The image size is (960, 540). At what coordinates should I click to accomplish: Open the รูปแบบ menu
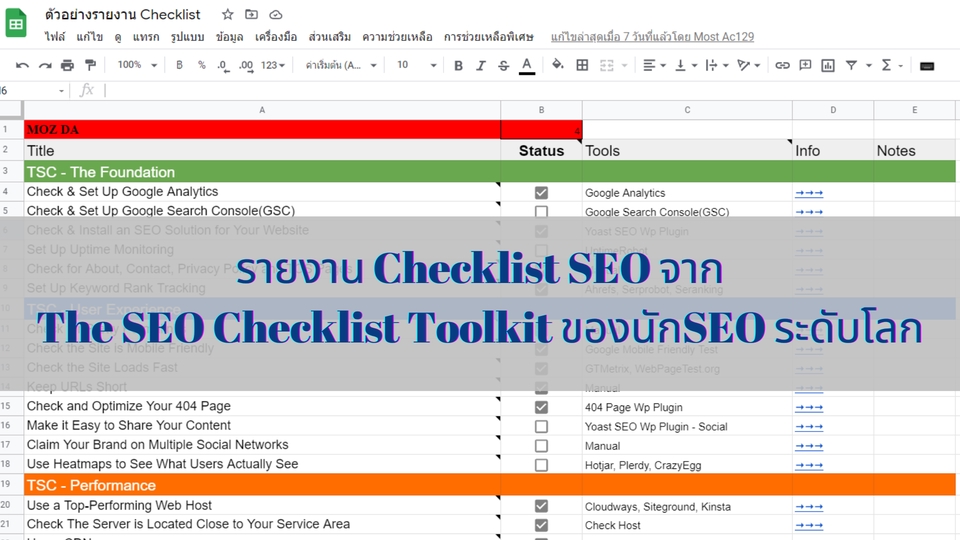(x=187, y=37)
